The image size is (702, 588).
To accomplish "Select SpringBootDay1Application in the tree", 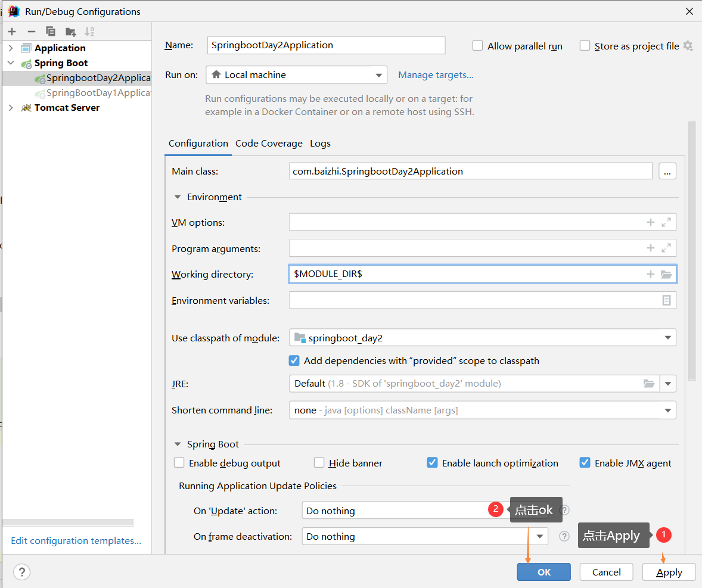I will tap(76, 92).
